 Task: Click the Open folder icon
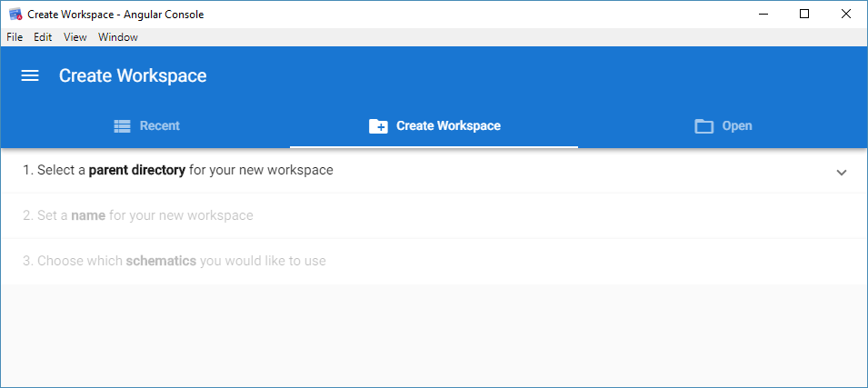[x=703, y=126]
